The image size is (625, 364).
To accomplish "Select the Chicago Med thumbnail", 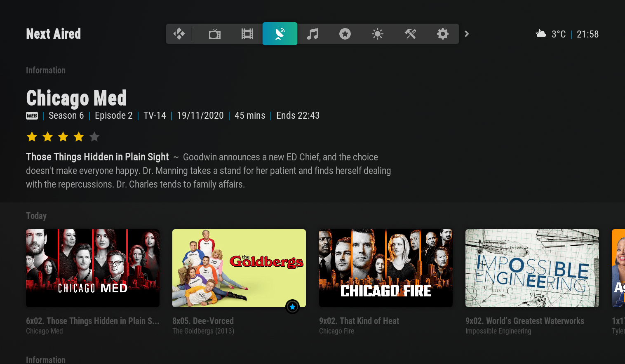I will pyautogui.click(x=93, y=268).
